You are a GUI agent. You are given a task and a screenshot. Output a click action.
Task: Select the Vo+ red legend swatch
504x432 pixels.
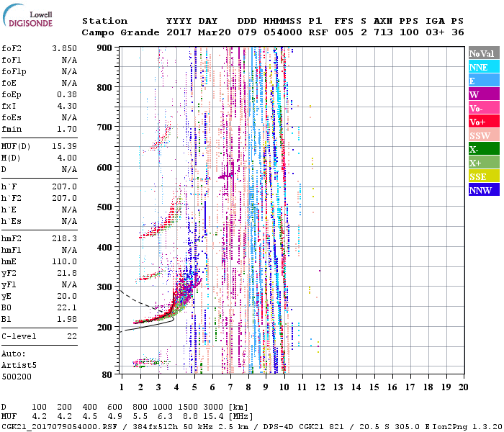coord(484,122)
